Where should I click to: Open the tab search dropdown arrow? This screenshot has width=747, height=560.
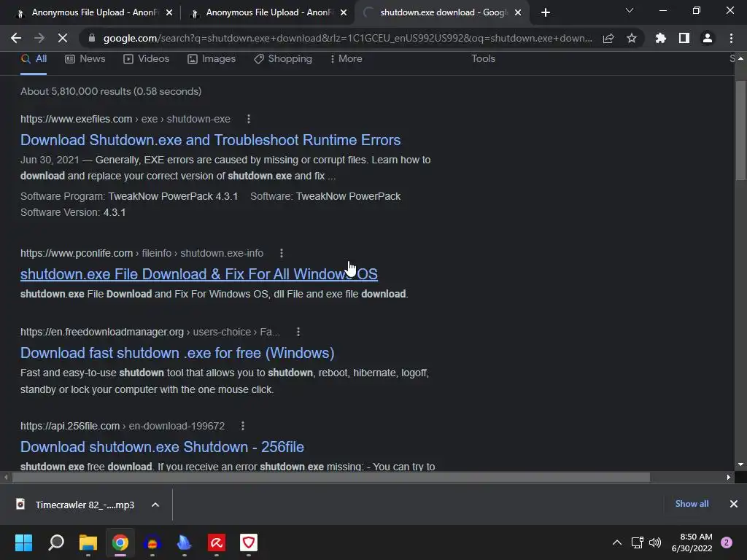pos(630,10)
